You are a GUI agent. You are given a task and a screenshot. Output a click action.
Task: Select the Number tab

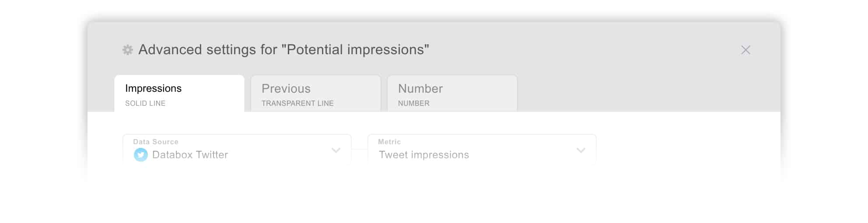[x=452, y=94]
